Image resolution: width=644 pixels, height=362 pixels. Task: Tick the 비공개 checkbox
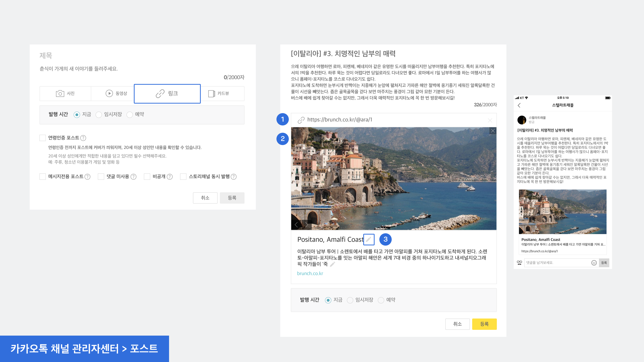(147, 177)
